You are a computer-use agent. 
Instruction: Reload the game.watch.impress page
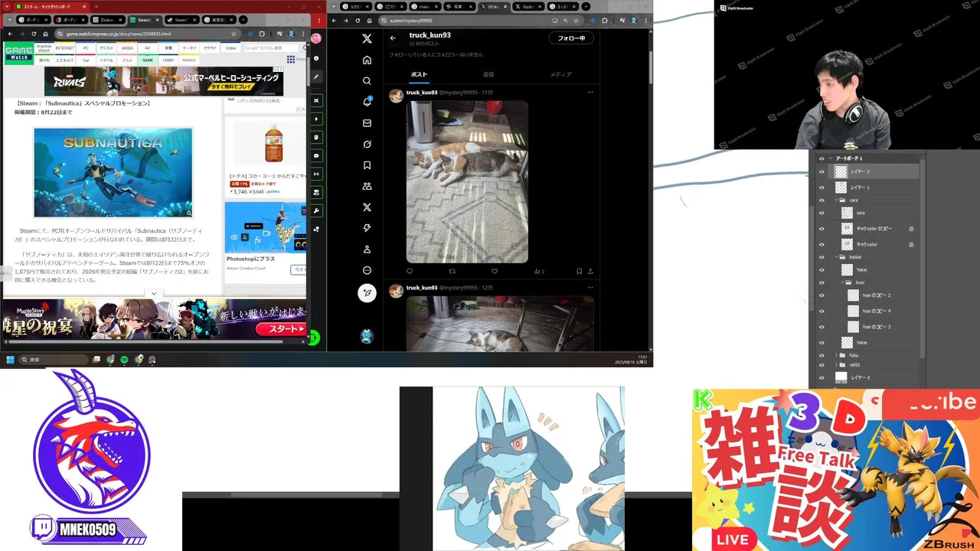(x=34, y=34)
